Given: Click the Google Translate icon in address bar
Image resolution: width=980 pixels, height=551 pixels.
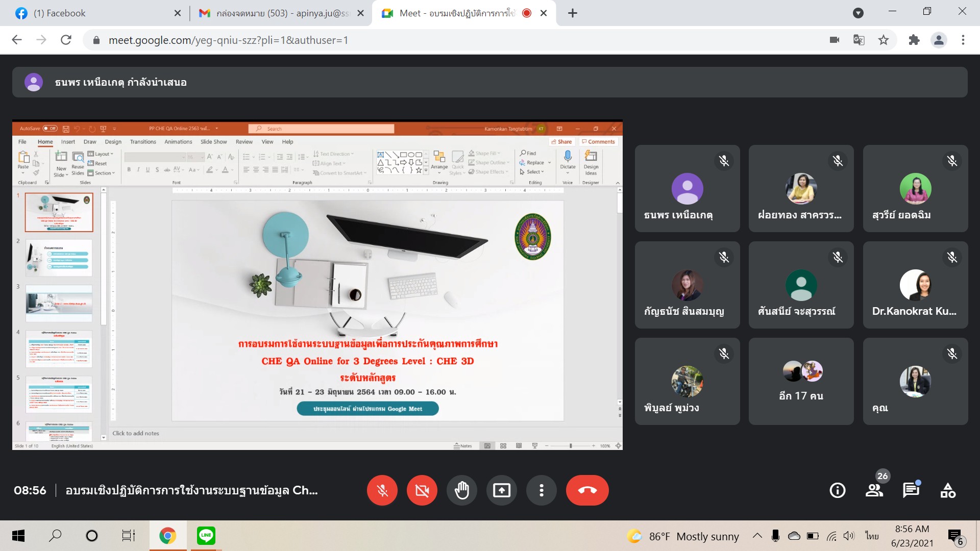Looking at the screenshot, I should tap(859, 40).
